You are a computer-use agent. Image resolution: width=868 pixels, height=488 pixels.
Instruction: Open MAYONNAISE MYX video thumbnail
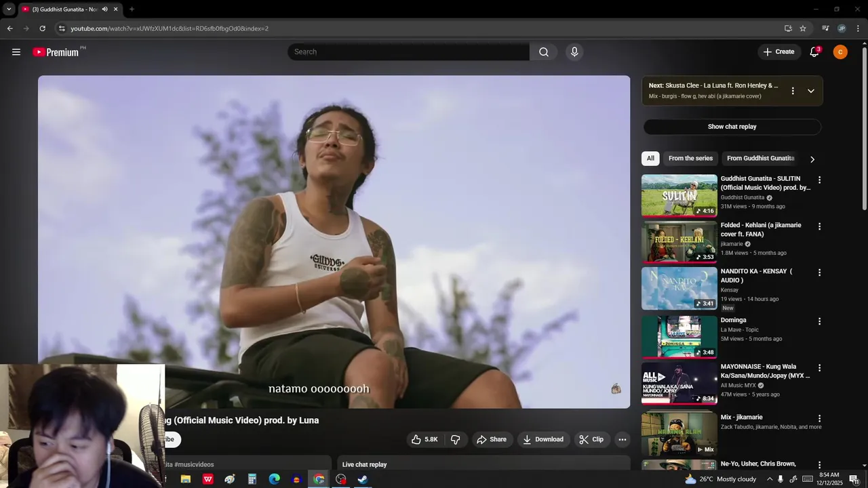[x=679, y=384]
